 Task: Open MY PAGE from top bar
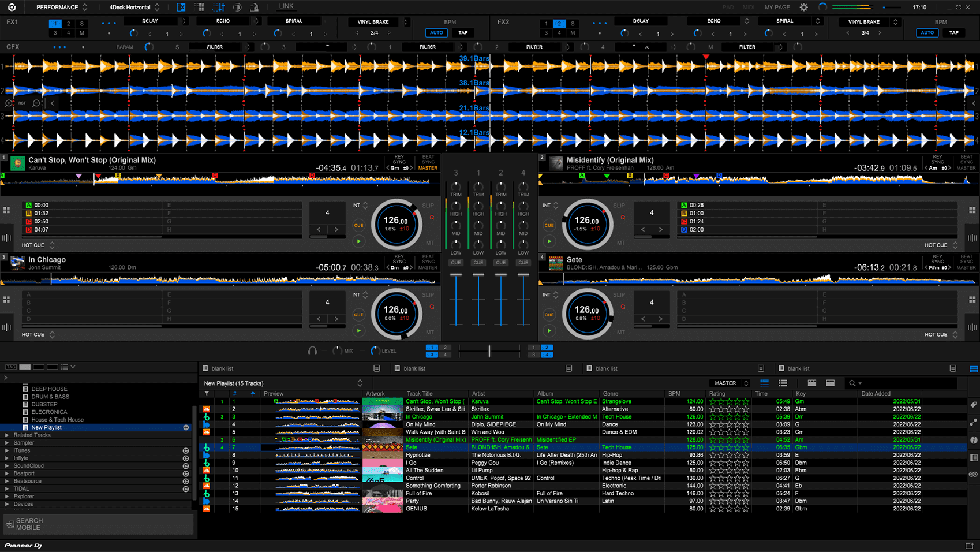coord(777,7)
